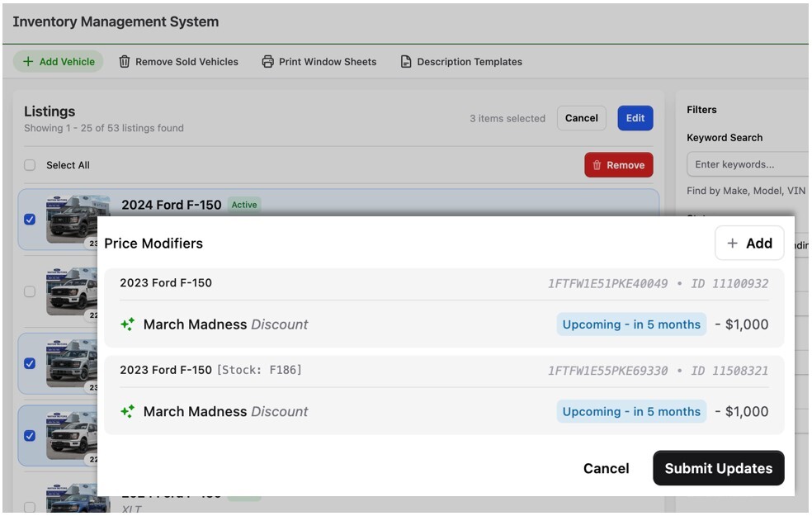Cancel the 3 items selection

pyautogui.click(x=581, y=118)
